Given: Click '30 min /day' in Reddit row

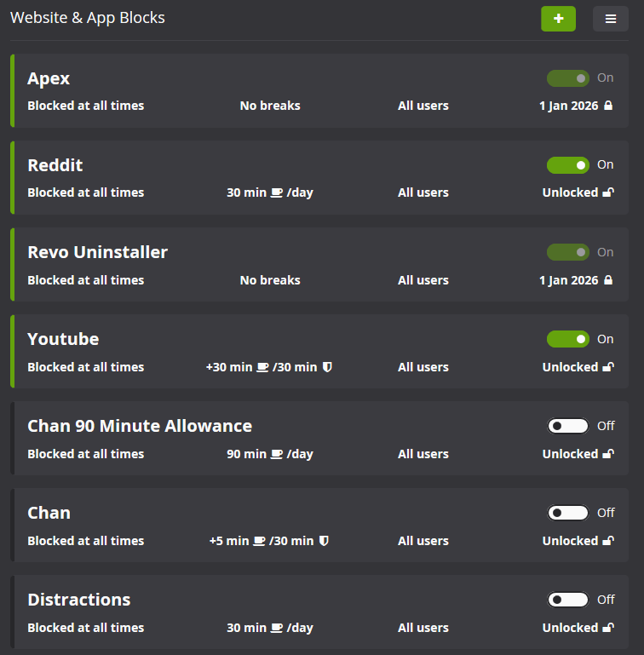Looking at the screenshot, I should point(270,192).
